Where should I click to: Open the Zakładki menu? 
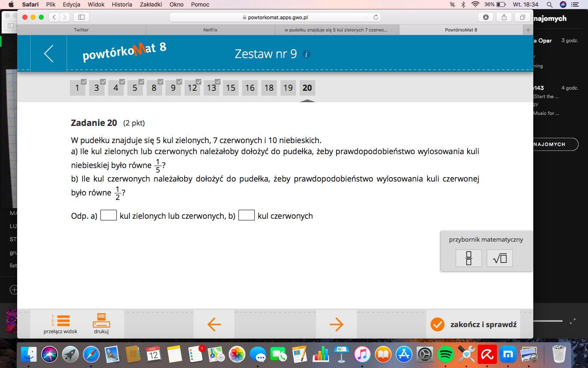coord(151,4)
